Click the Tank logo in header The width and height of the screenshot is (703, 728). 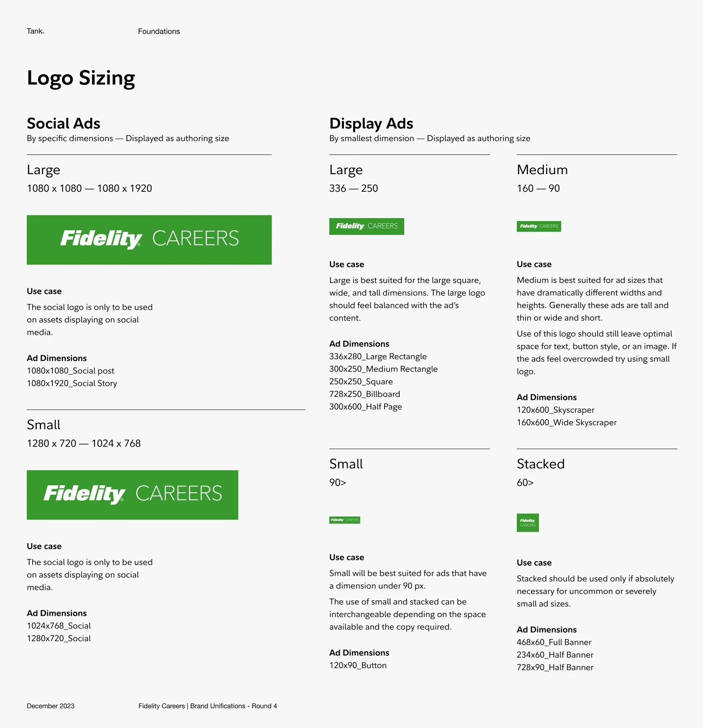[35, 31]
